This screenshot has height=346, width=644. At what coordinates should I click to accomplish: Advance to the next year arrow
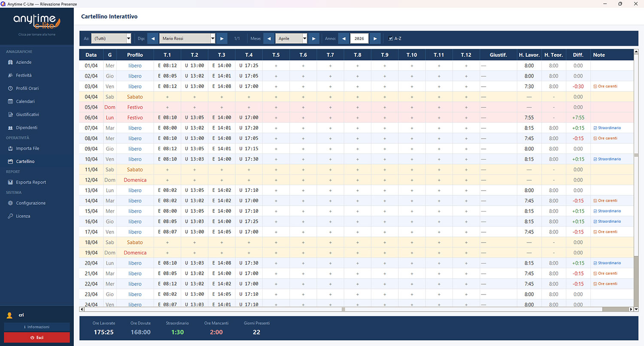375,39
